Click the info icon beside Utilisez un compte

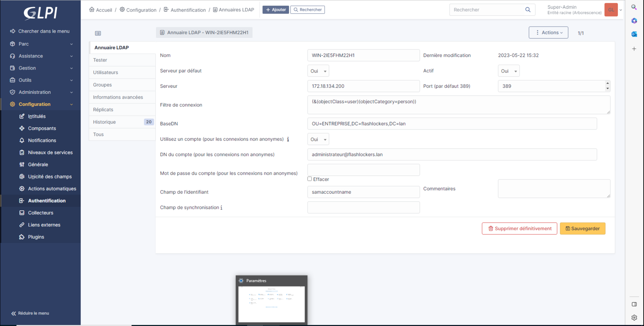coord(288,139)
